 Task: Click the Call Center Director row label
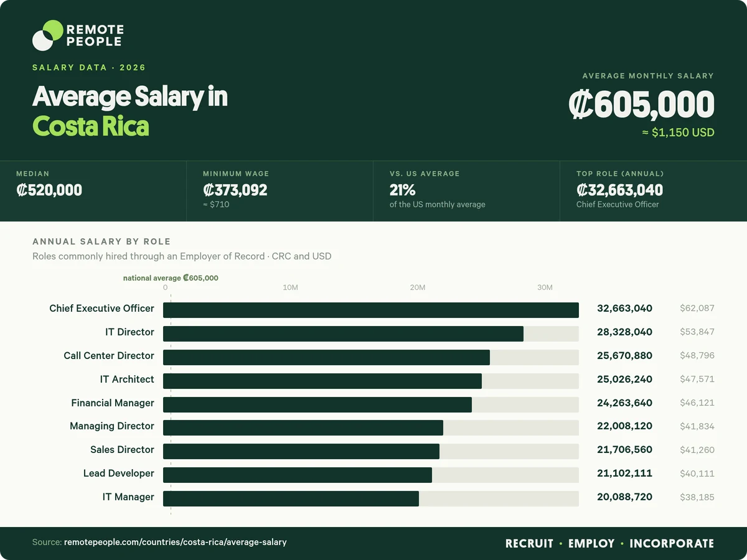tap(109, 356)
